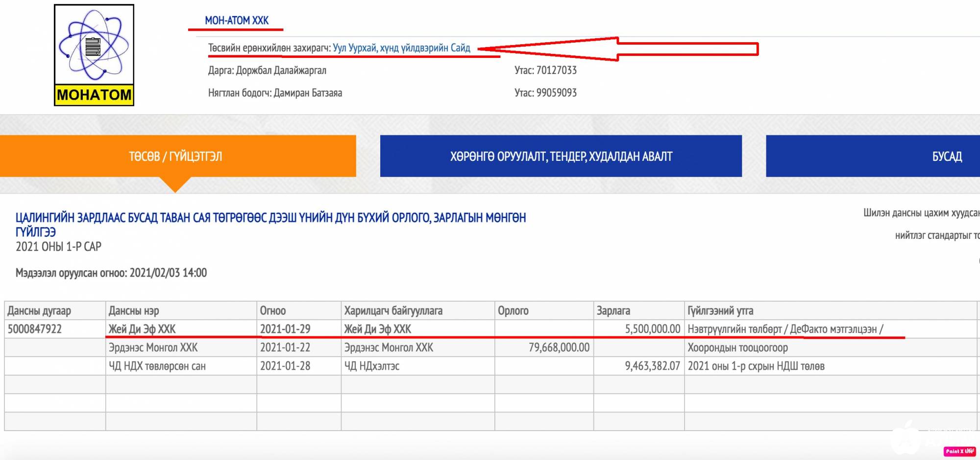This screenshot has height=460, width=980.
Task: Click the MONATOM atom logo image
Action: (x=94, y=55)
